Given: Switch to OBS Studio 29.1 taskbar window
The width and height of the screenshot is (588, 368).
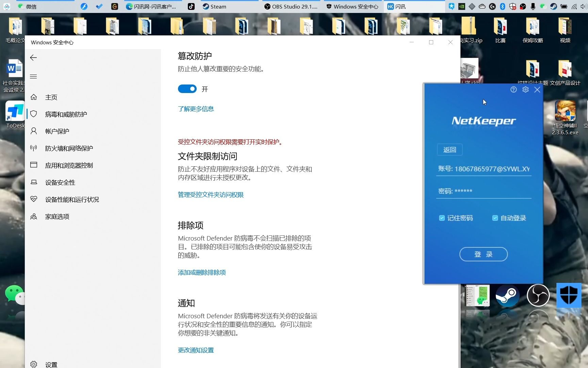Looking at the screenshot, I should [291, 6].
